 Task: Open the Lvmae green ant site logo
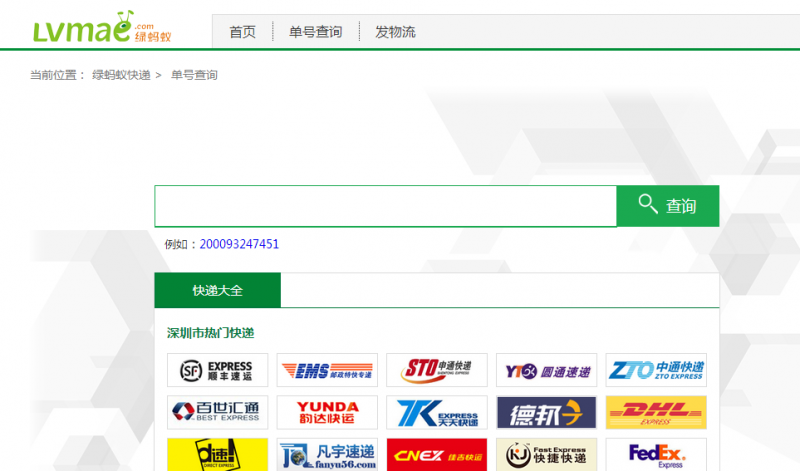click(x=102, y=27)
